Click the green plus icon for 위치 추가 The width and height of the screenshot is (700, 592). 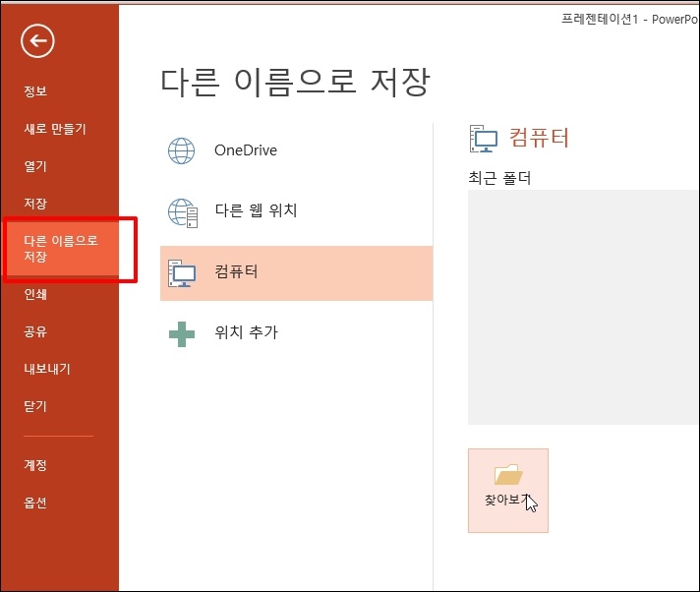coord(182,334)
